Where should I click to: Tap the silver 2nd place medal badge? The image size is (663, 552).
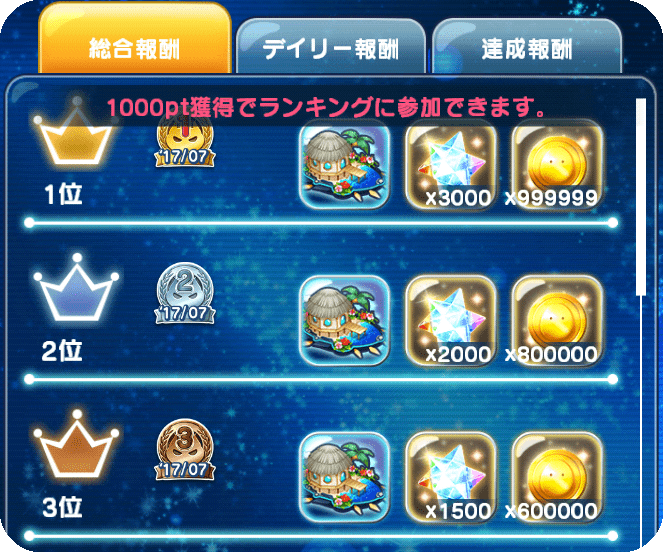tap(185, 294)
